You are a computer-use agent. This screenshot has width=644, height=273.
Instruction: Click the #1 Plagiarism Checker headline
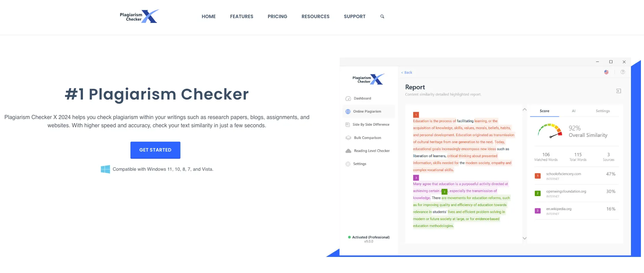(x=157, y=94)
